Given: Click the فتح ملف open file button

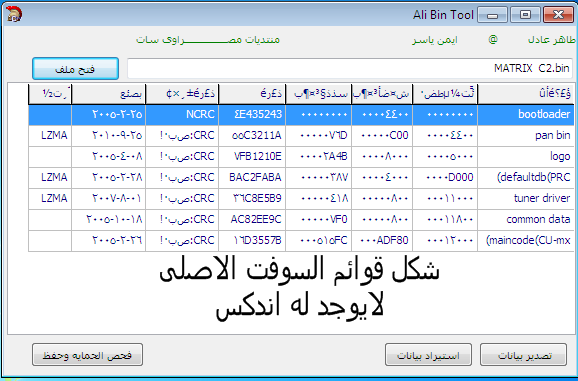Looking at the screenshot, I should (x=75, y=69).
